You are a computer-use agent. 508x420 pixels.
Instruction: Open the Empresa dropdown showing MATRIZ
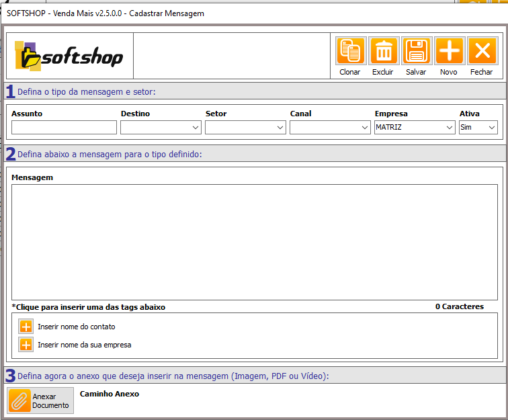point(415,127)
